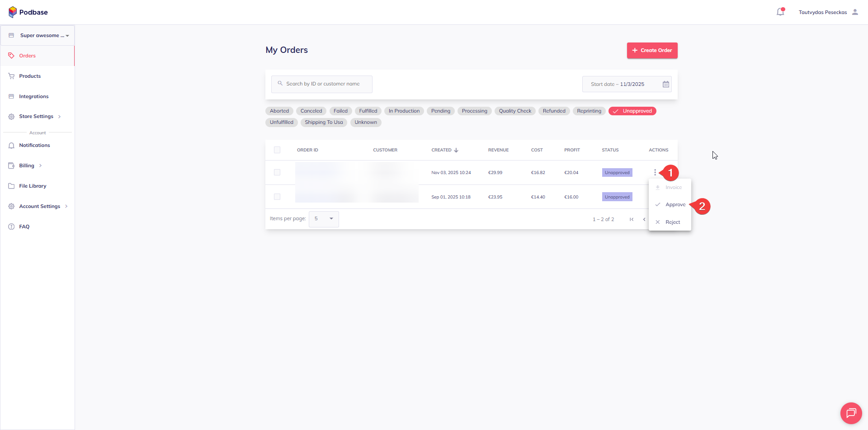This screenshot has width=868, height=430.
Task: Click the order search input field
Action: [322, 84]
